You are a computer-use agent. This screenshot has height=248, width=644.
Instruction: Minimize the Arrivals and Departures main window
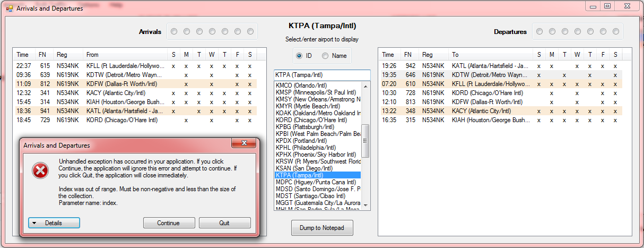(x=593, y=6)
